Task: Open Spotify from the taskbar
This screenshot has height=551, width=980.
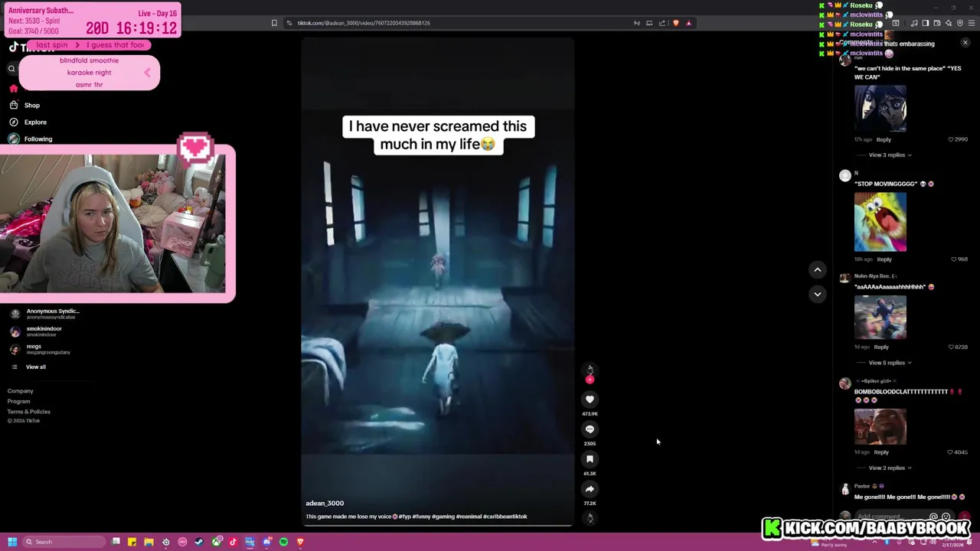Action: tap(283, 542)
